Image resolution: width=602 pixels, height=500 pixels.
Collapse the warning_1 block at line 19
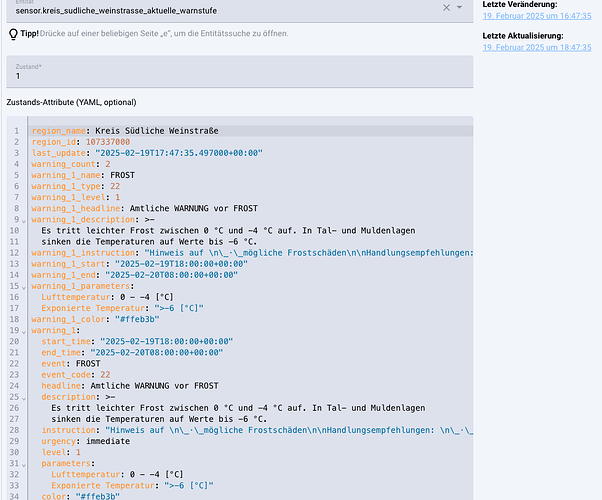24,330
